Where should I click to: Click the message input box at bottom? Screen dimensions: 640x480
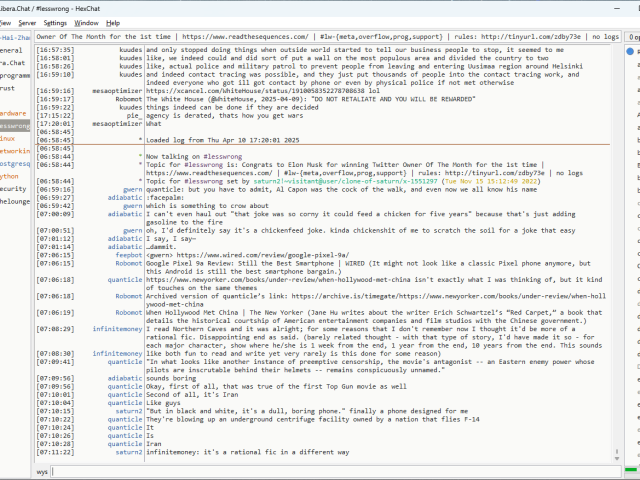(x=340, y=471)
